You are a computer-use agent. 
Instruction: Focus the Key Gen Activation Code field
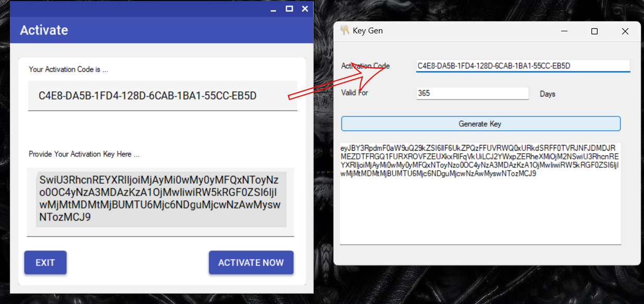click(x=523, y=66)
